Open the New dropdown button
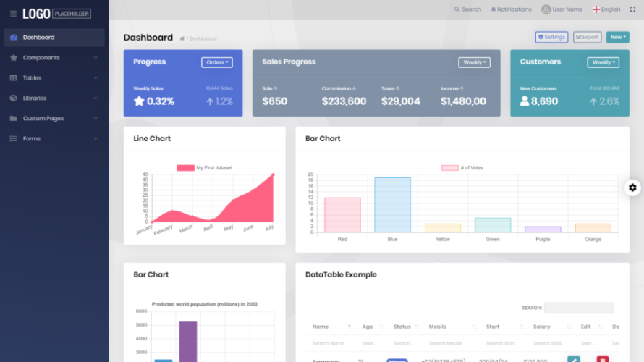 click(x=618, y=37)
